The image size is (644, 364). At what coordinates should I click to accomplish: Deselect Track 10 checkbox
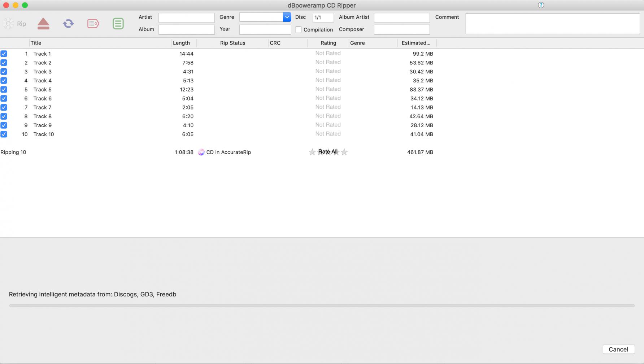point(4,134)
